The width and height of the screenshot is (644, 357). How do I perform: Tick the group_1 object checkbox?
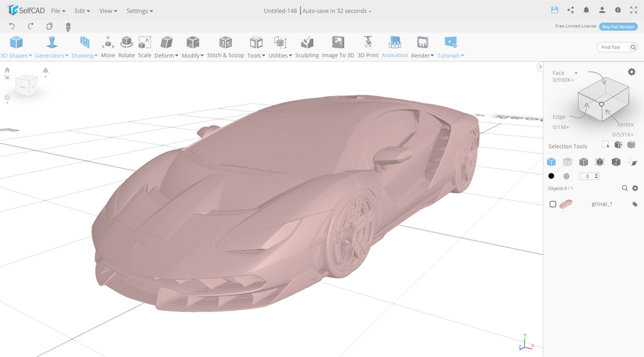click(x=553, y=204)
